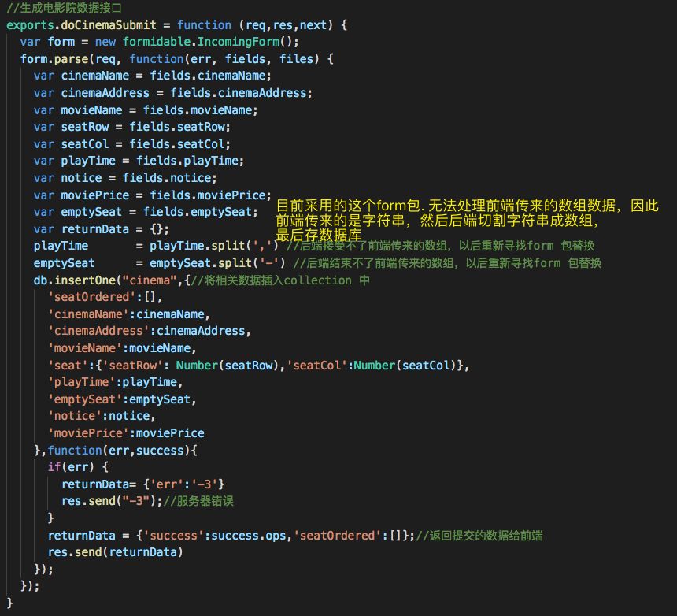Click the comment '//将相关数据插入collection 中'
This screenshot has height=616, width=677.
pyautogui.click(x=280, y=280)
